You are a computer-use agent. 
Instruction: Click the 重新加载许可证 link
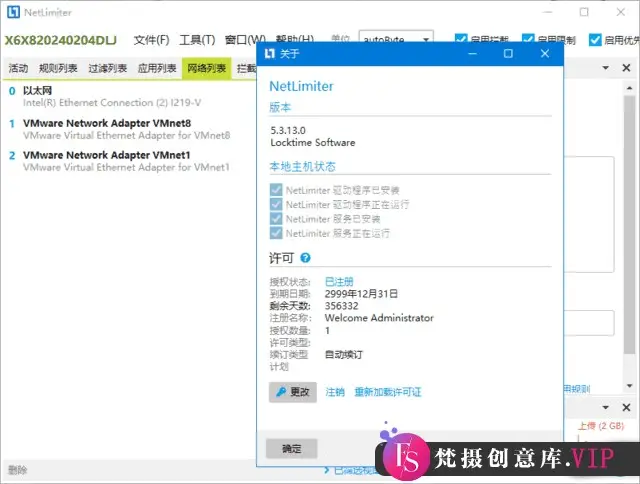tap(388, 392)
